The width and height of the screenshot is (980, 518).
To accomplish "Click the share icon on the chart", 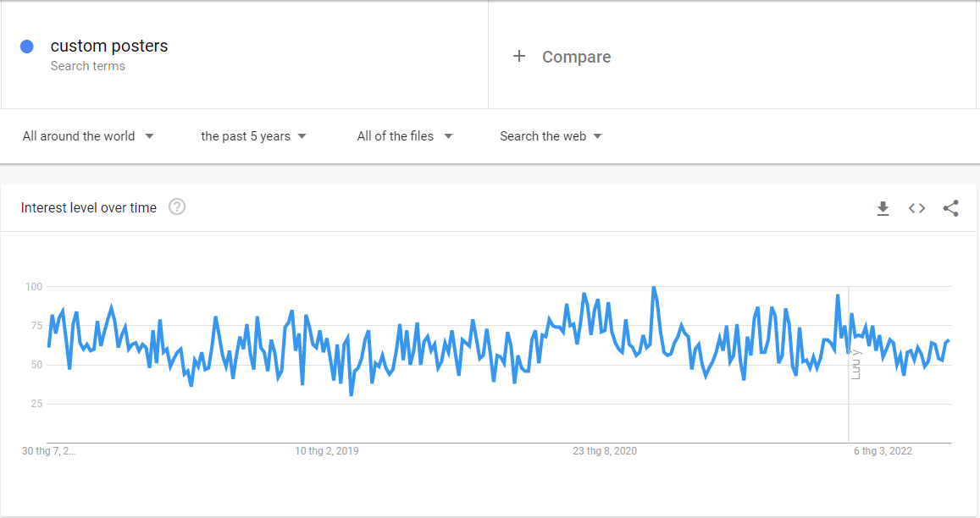I will coord(950,208).
